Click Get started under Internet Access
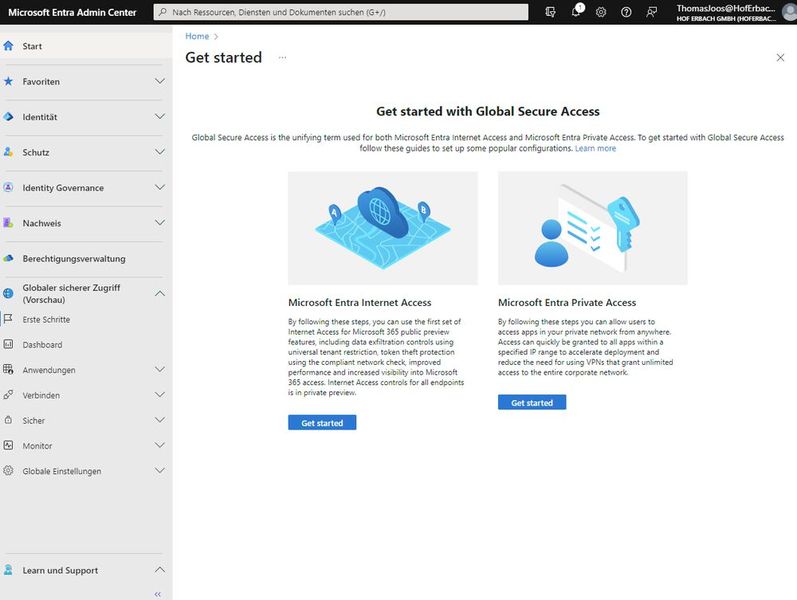Viewport: 797px width, 600px height. tap(322, 423)
